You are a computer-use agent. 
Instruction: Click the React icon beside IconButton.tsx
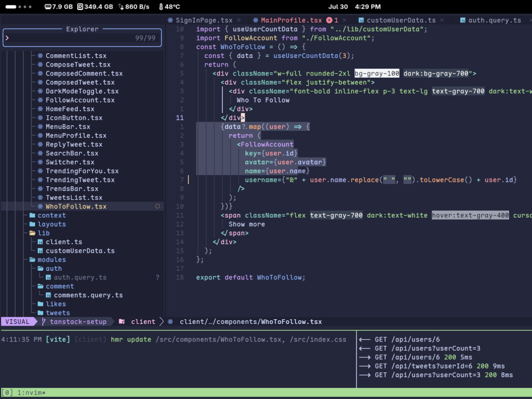[x=40, y=118]
